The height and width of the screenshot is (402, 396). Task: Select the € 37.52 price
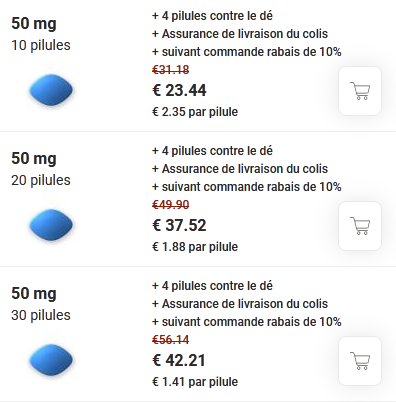(179, 225)
